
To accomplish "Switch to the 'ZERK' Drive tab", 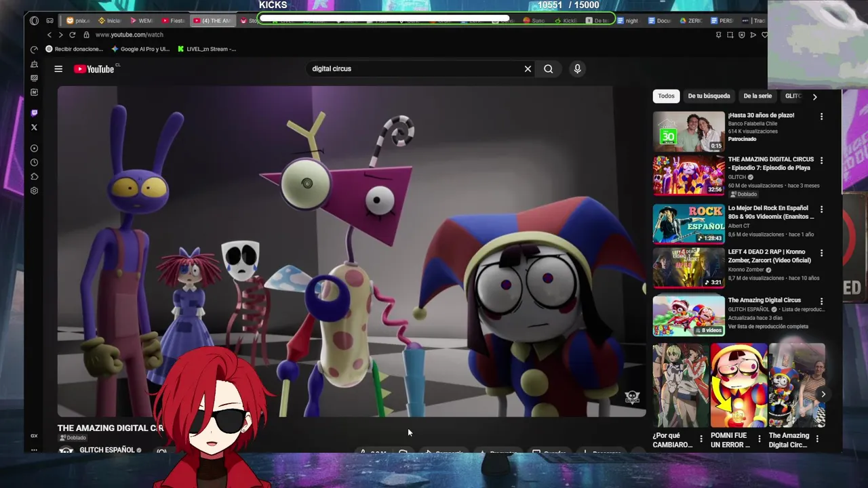I will click(x=691, y=20).
